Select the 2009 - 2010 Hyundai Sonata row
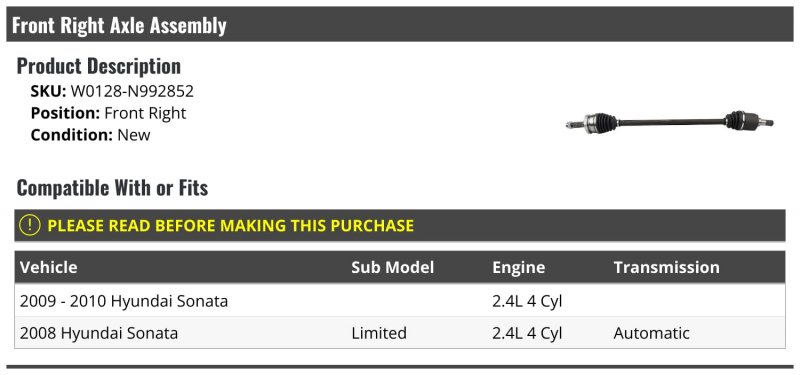The width and height of the screenshot is (800, 375). pyautogui.click(x=399, y=301)
